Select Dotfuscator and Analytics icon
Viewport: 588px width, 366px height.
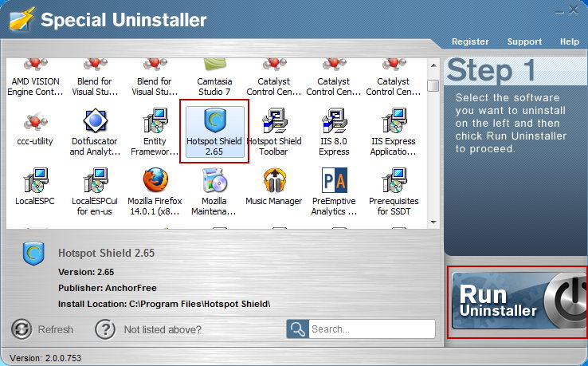click(96, 120)
